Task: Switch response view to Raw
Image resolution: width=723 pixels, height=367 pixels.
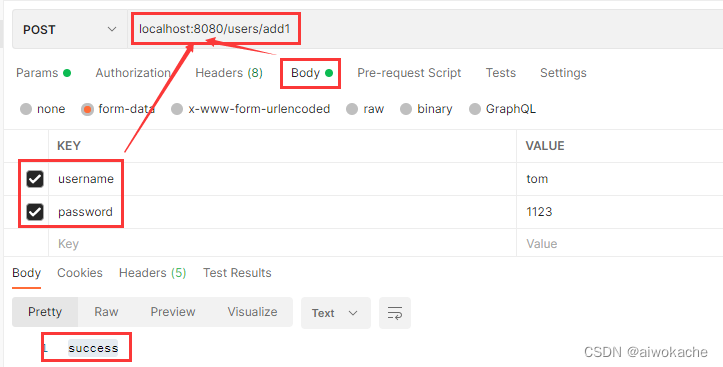Action: (x=107, y=312)
